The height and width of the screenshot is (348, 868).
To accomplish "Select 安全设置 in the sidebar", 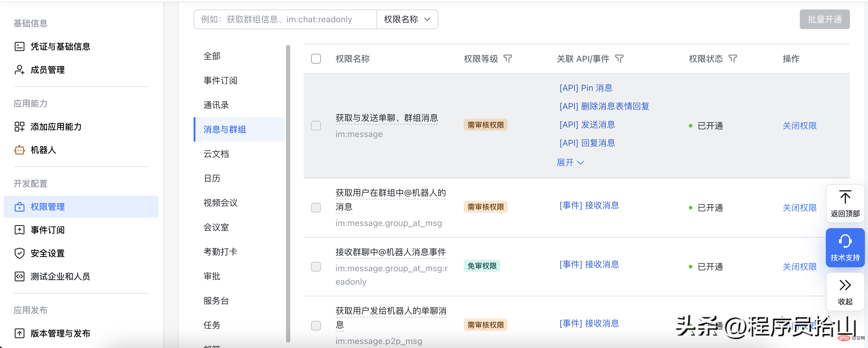I will point(47,253).
